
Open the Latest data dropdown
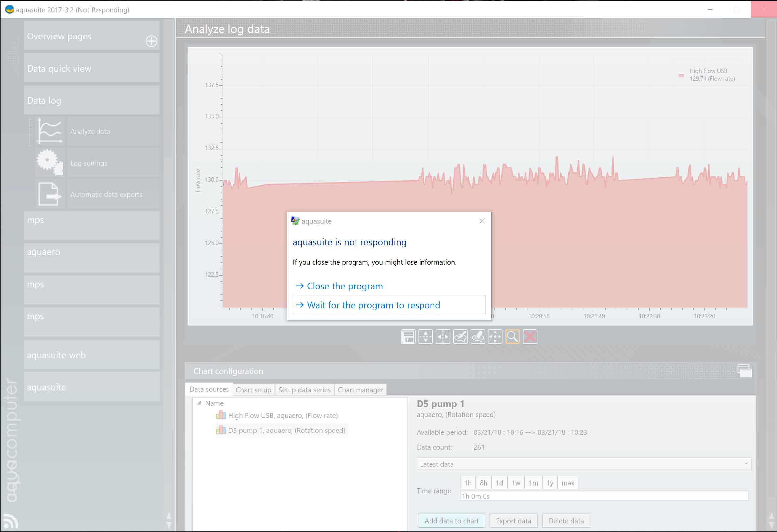583,464
